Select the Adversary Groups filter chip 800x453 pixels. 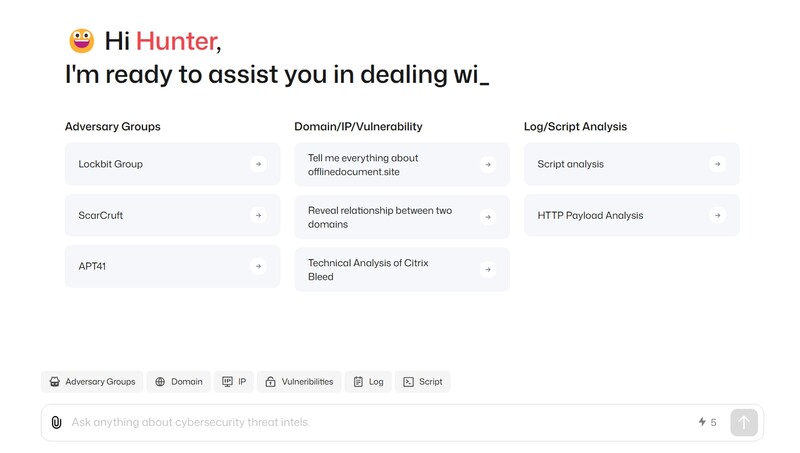[92, 382]
